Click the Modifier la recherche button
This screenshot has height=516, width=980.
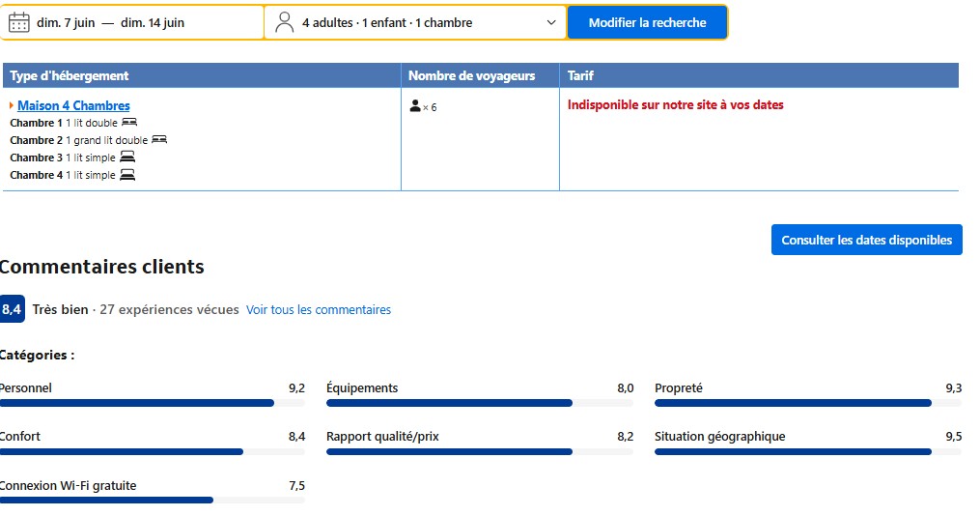click(x=647, y=22)
